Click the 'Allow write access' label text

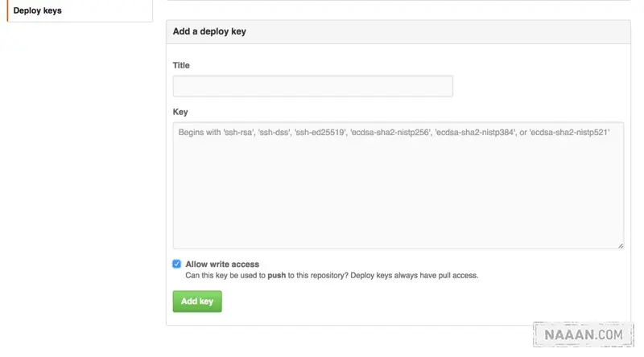pyautogui.click(x=222, y=264)
